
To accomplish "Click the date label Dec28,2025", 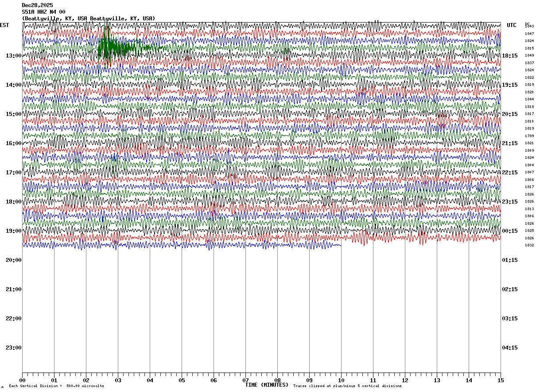I will point(37,5).
